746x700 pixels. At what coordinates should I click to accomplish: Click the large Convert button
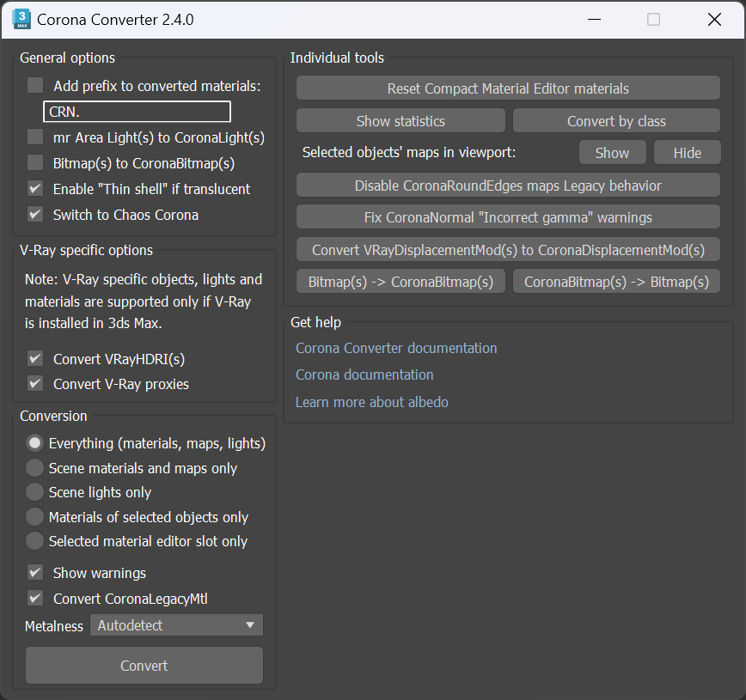pos(144,666)
